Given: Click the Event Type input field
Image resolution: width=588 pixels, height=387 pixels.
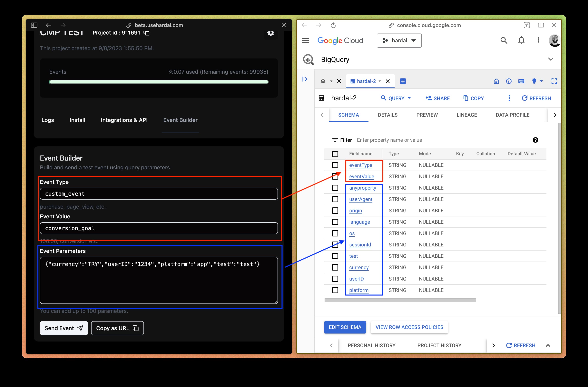Looking at the screenshot, I should [159, 194].
